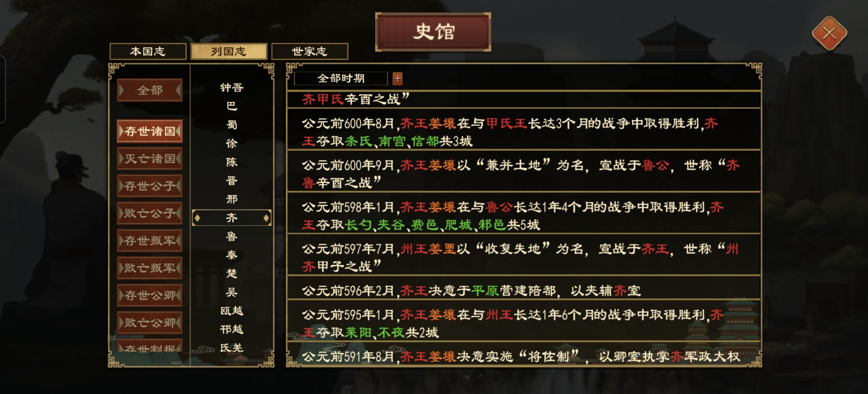Select 秦 in the state list
This screenshot has width=868, height=394.
pyautogui.click(x=231, y=255)
